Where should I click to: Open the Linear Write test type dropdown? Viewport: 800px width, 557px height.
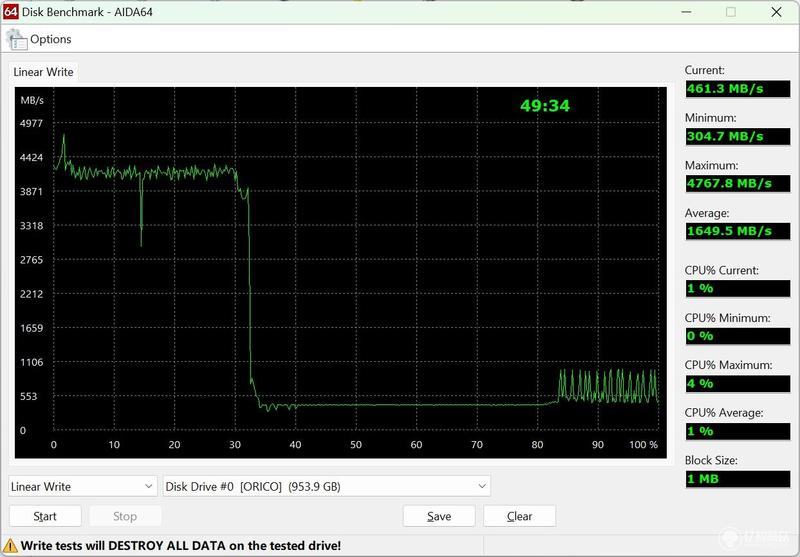pos(82,487)
